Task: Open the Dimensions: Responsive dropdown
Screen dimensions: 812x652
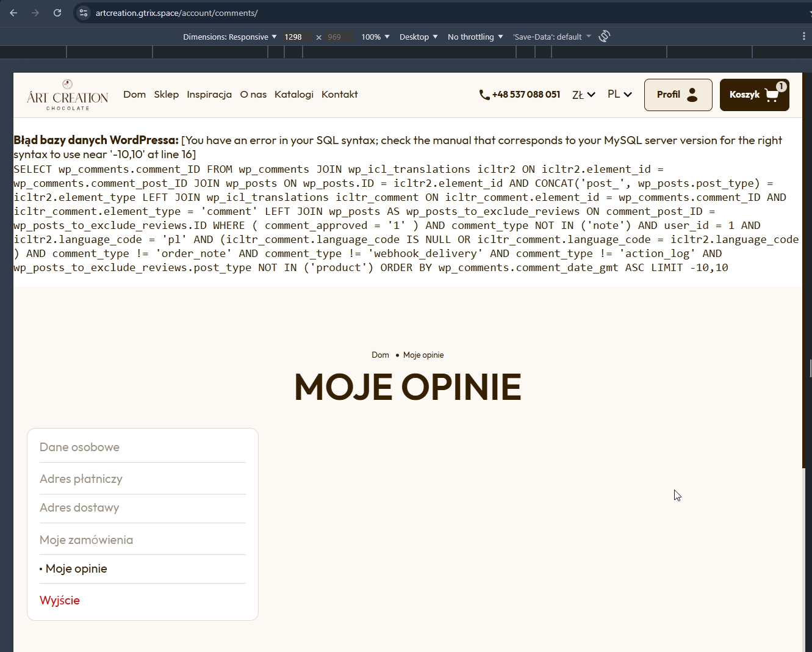Action: click(230, 37)
